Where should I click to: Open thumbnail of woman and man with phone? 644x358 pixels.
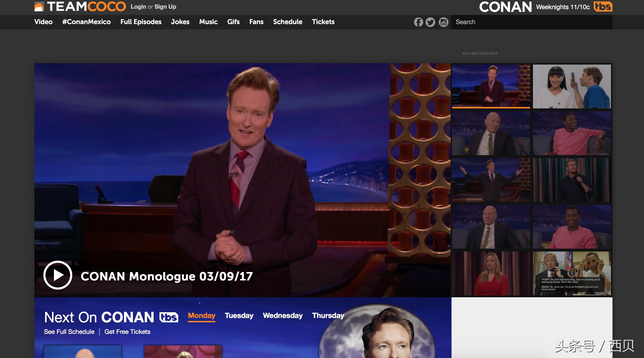click(572, 86)
